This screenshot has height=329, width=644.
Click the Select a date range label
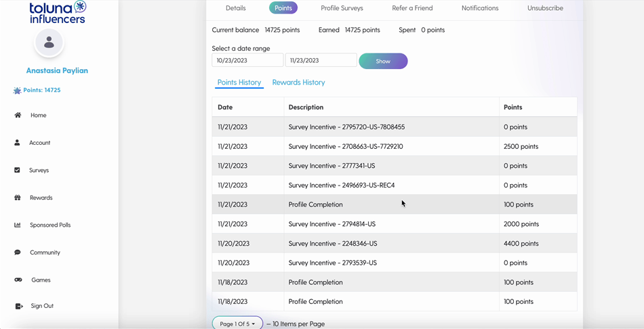click(x=241, y=49)
